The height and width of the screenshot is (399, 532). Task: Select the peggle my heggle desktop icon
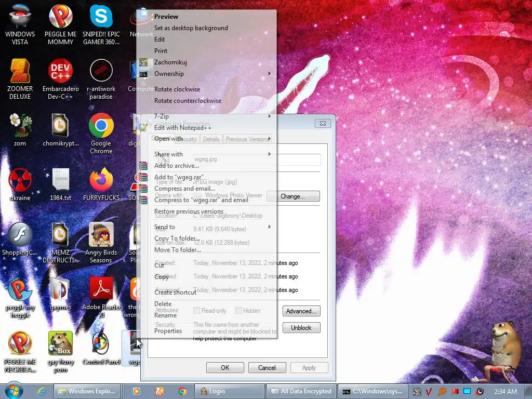point(20,297)
